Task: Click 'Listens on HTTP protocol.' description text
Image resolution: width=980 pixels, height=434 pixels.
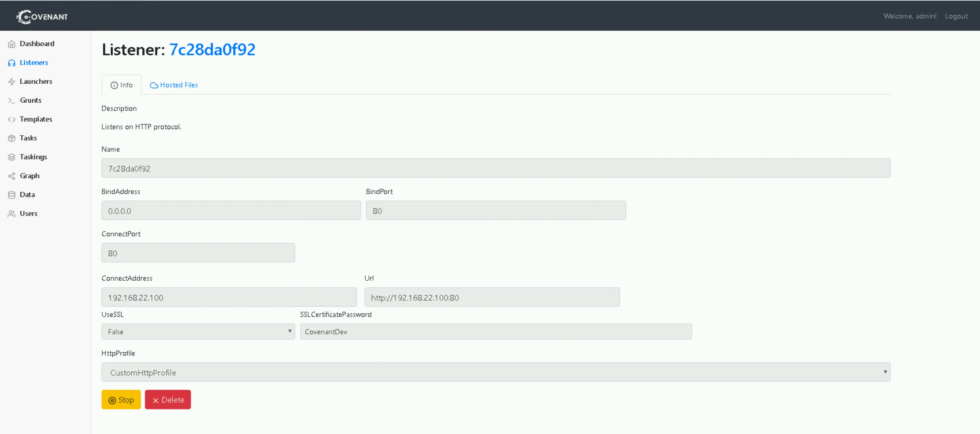Action: click(x=141, y=126)
